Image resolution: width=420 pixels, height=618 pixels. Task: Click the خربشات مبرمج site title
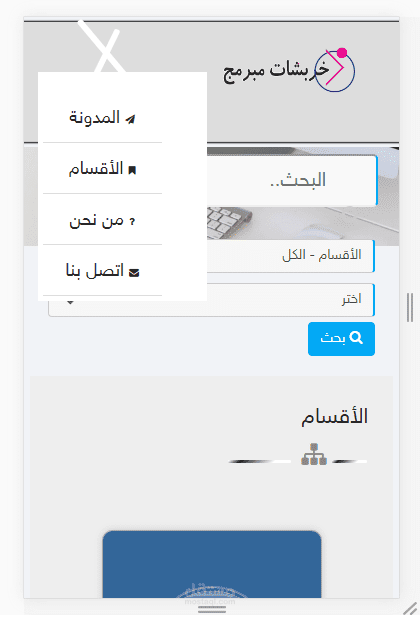coord(276,71)
